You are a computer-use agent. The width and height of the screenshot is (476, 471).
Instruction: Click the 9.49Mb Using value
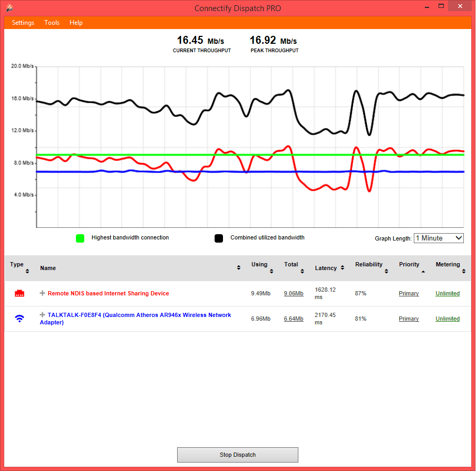coord(261,293)
